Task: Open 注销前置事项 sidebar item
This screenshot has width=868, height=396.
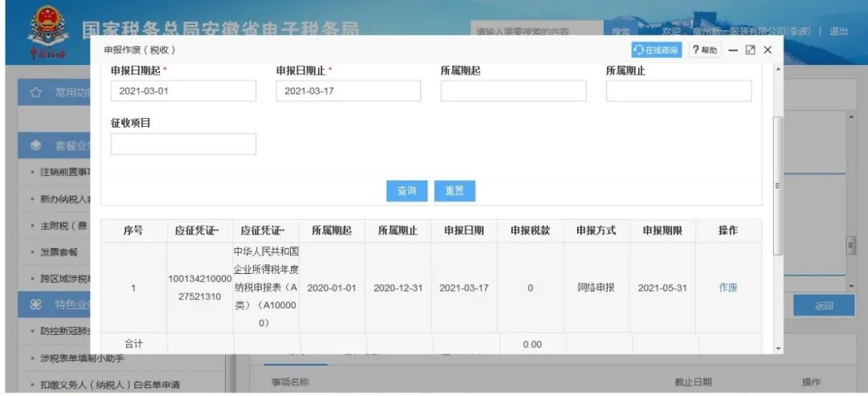Action: 65,172
